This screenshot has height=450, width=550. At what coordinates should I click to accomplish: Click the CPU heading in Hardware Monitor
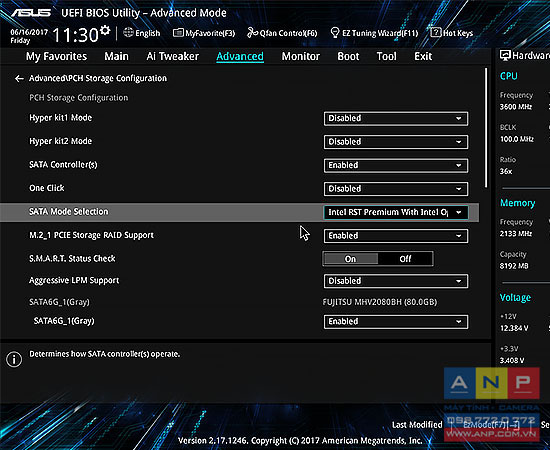[x=509, y=76]
